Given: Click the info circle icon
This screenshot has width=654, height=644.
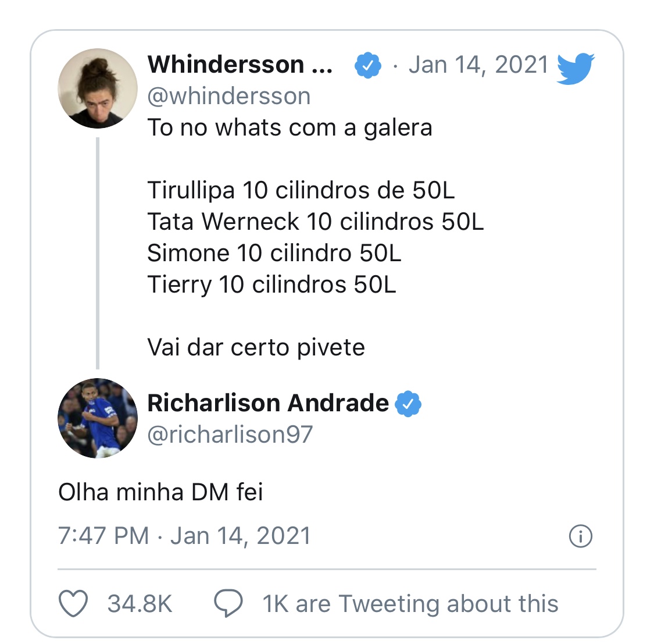Looking at the screenshot, I should click(x=581, y=536).
